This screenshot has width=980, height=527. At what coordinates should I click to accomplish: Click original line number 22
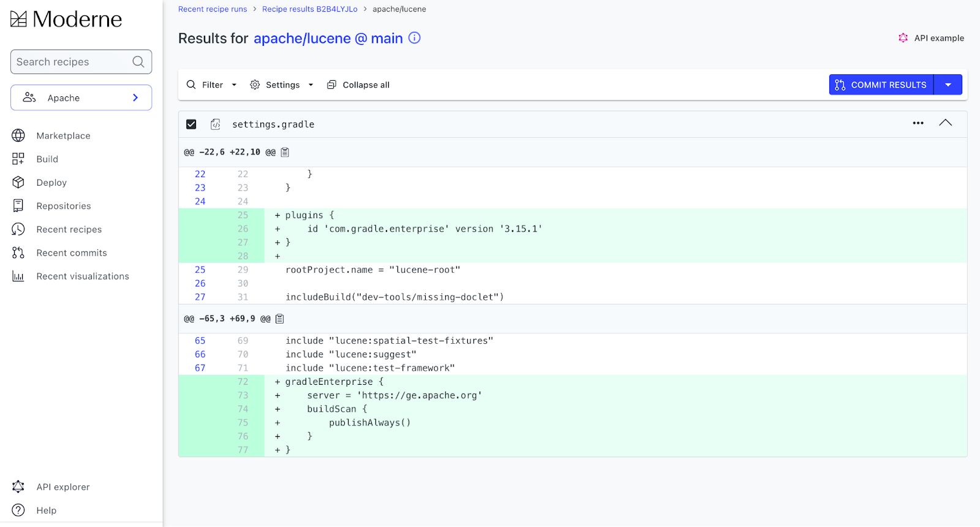pyautogui.click(x=200, y=174)
